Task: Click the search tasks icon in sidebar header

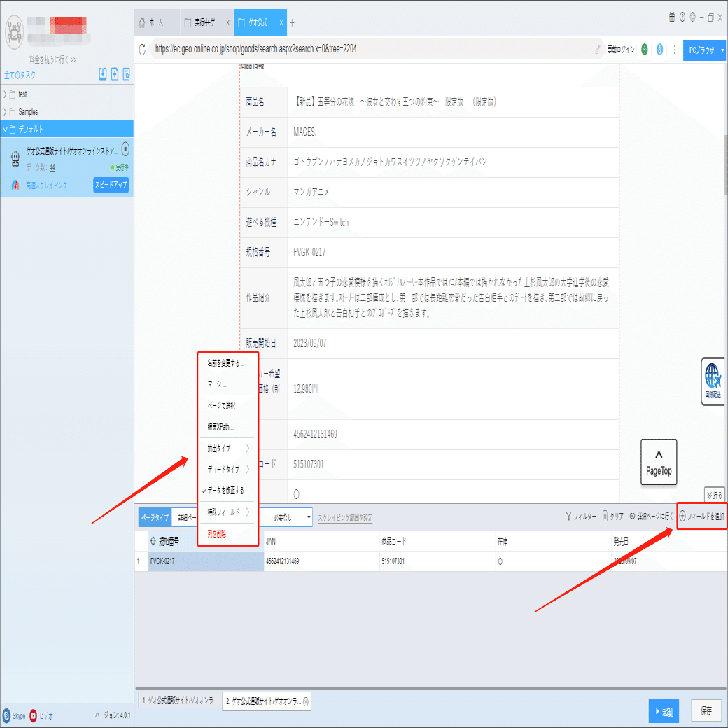Action: (x=126, y=74)
